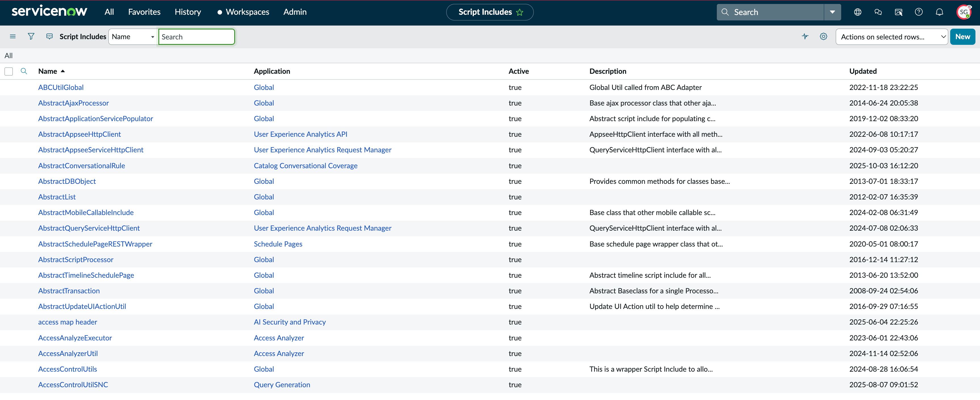980x400 pixels.
Task: Click the list Search input field
Action: (x=196, y=37)
